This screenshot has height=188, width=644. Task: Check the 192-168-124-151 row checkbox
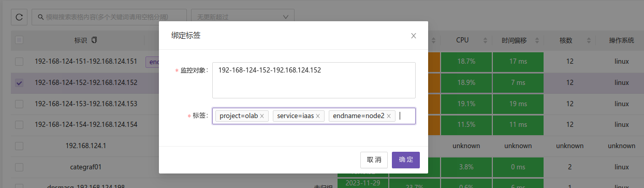(x=19, y=62)
